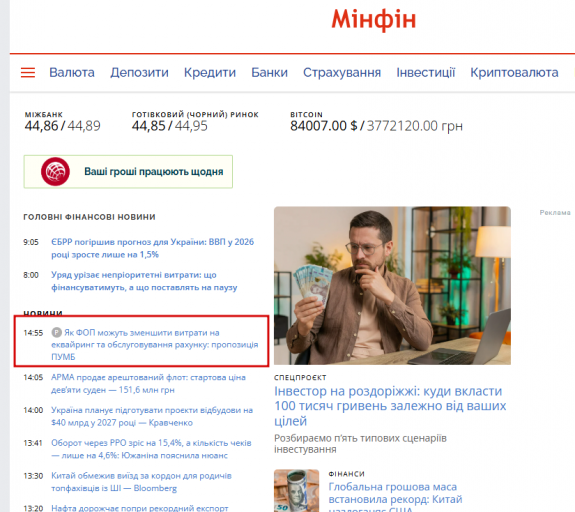
Task: Click the готівковий (чорний) ринок rate 44,85 / 44,95
Action: tap(169, 126)
